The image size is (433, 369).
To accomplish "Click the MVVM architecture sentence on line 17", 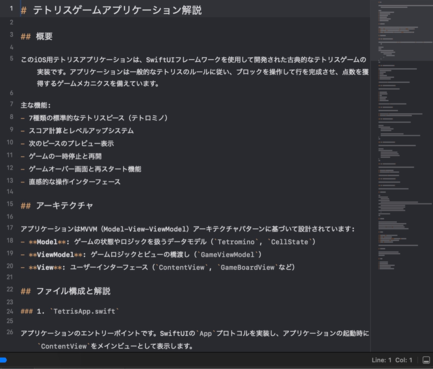I will point(188,229).
